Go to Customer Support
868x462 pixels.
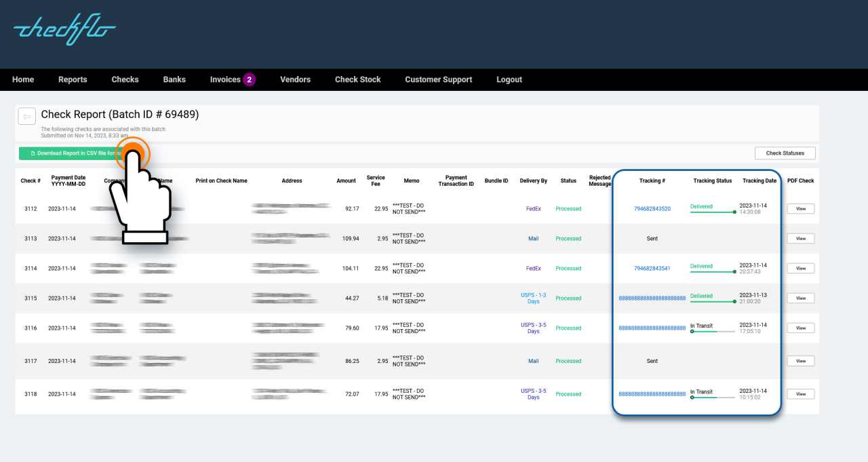click(x=438, y=79)
